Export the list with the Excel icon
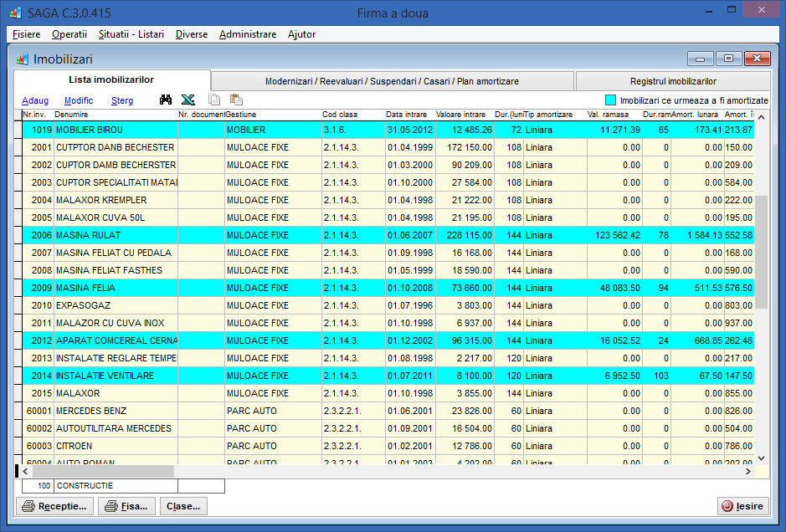786x532 pixels. 188,100
